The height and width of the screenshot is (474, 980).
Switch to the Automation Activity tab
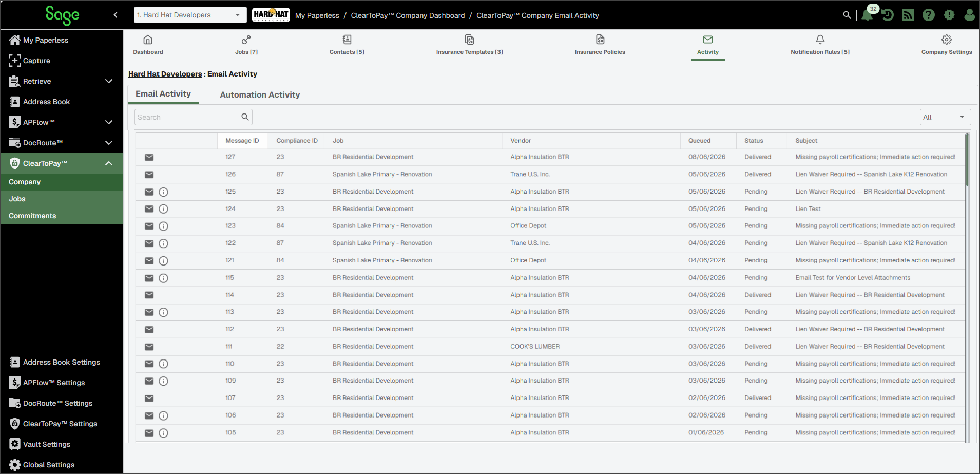coord(260,94)
